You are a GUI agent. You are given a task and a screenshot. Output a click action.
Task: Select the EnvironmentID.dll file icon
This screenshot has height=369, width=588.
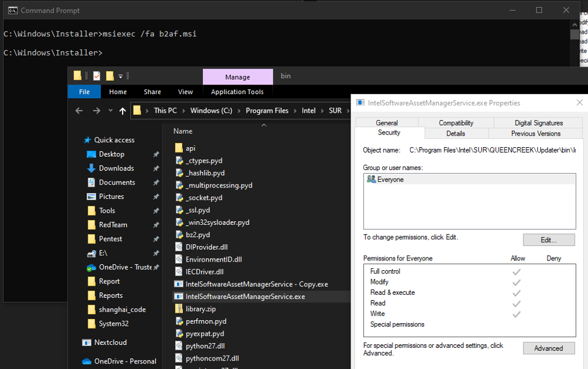click(x=179, y=259)
